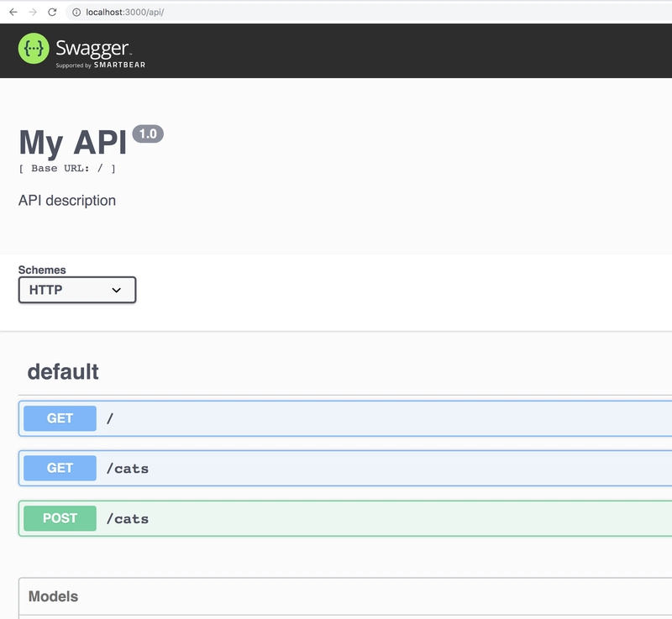The height and width of the screenshot is (619, 672).
Task: Click the browser back arrow
Action: (13, 12)
